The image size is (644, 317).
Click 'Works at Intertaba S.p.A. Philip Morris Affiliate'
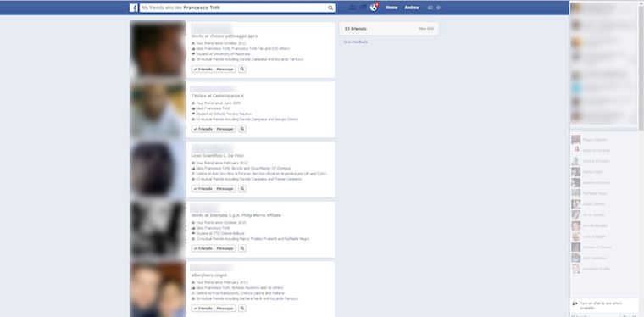pyautogui.click(x=236, y=215)
